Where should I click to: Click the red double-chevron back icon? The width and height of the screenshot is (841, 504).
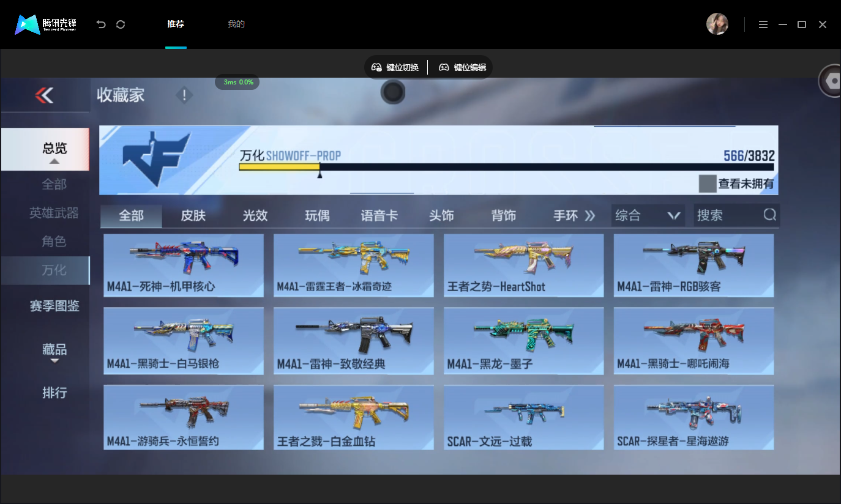point(44,95)
